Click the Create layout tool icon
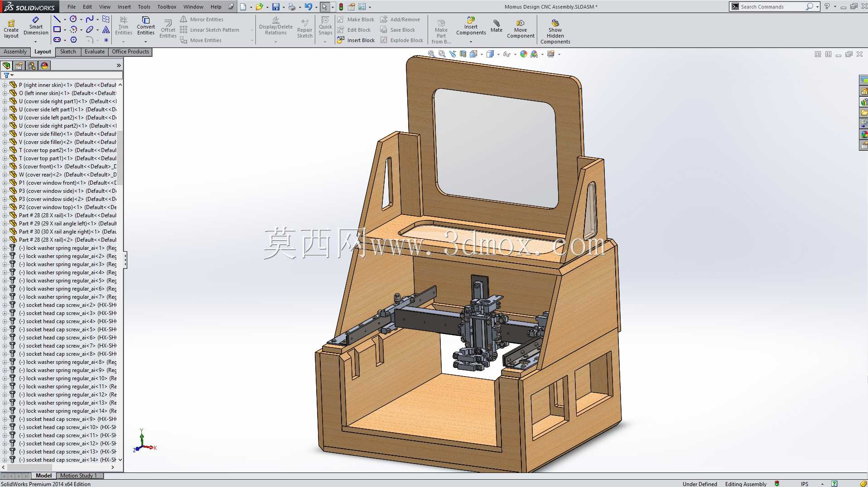 pyautogui.click(x=11, y=24)
